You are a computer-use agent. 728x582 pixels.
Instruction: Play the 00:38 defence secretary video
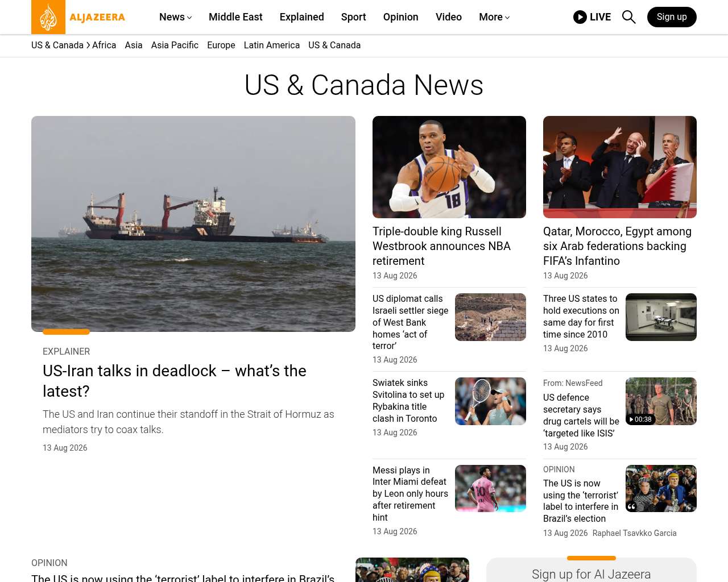tap(661, 401)
